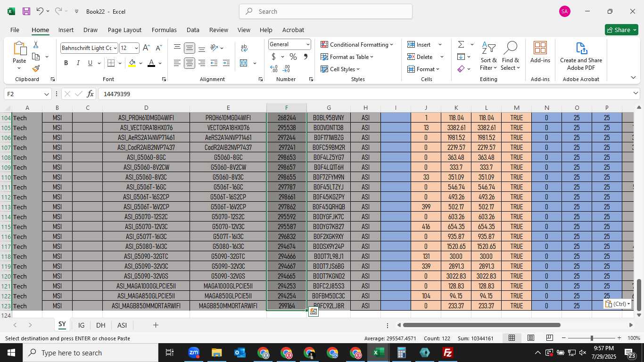Viewport: 644px width, 362px height.
Task: Add a new sheet with plus icon
Action: pos(156,325)
